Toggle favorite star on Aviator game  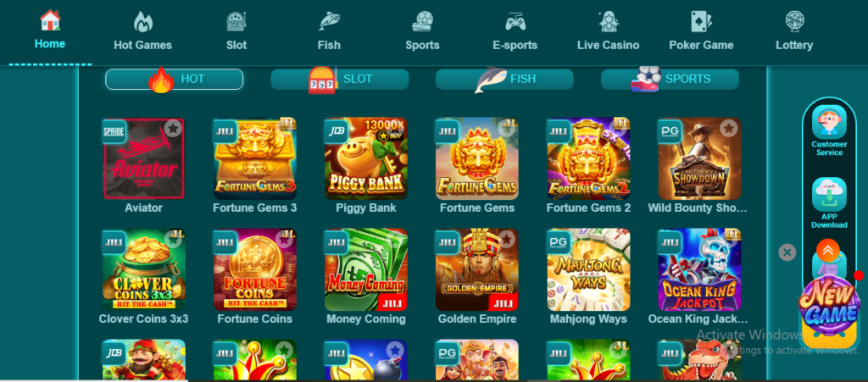(x=173, y=129)
